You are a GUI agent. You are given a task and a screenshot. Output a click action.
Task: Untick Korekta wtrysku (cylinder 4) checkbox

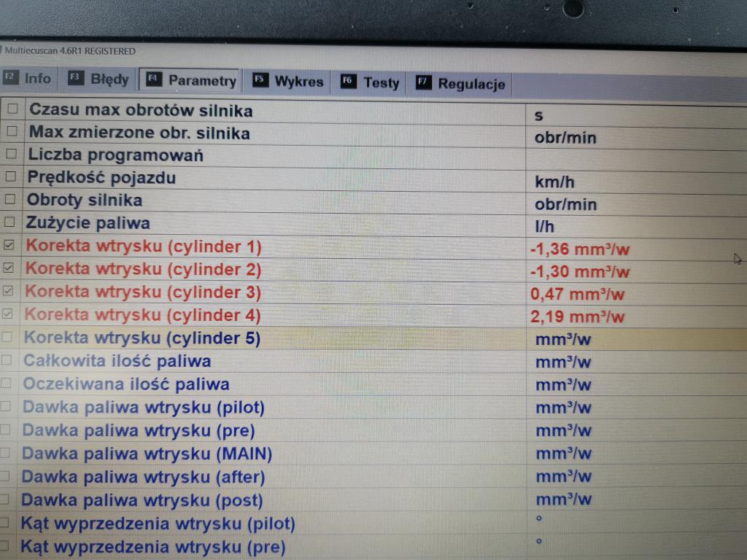[7, 314]
